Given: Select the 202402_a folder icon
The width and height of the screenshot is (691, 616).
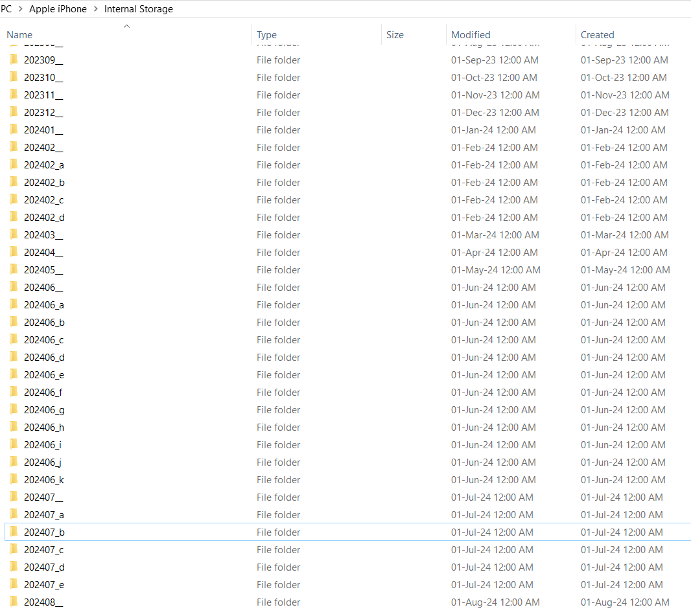Looking at the screenshot, I should 14,165.
